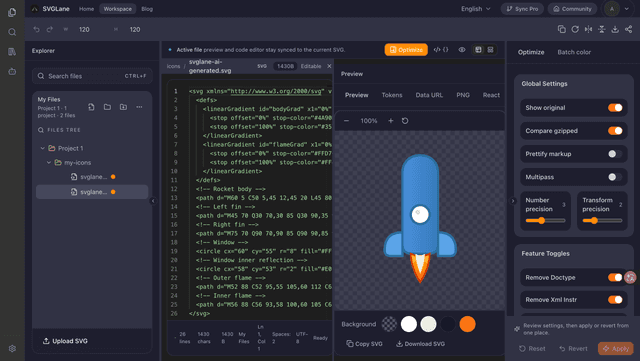Screen dimensions: 640x361
Task: Open the Community button
Action: (x=572, y=9)
